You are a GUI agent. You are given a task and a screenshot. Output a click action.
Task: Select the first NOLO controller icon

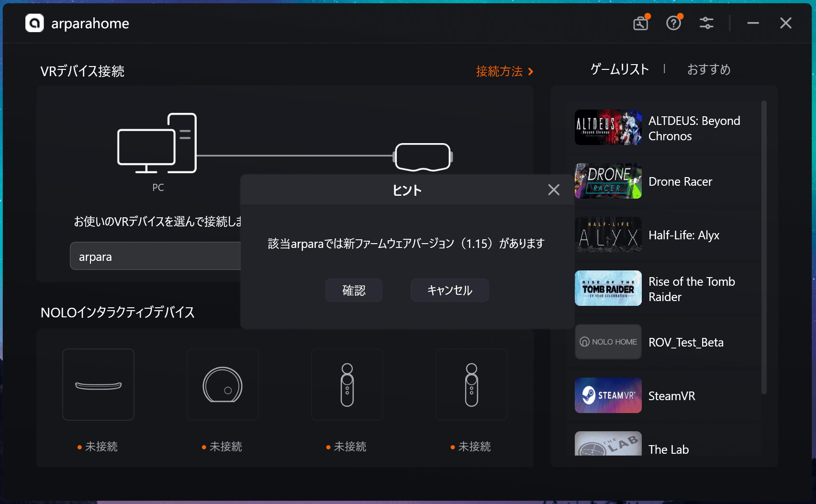347,385
